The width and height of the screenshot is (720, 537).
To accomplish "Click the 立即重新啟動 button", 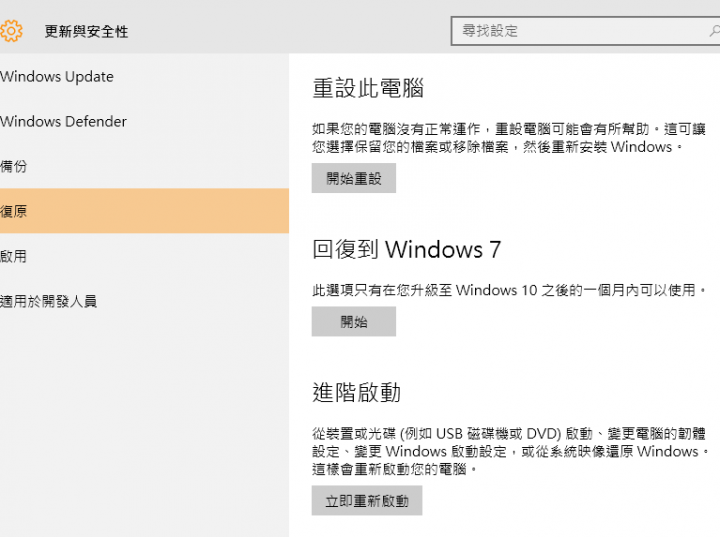I will point(367,501).
